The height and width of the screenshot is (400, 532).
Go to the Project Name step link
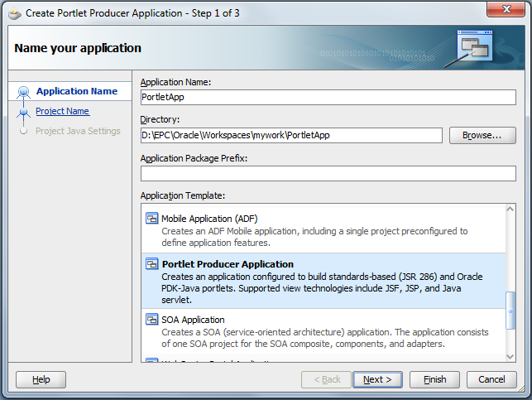pos(63,111)
